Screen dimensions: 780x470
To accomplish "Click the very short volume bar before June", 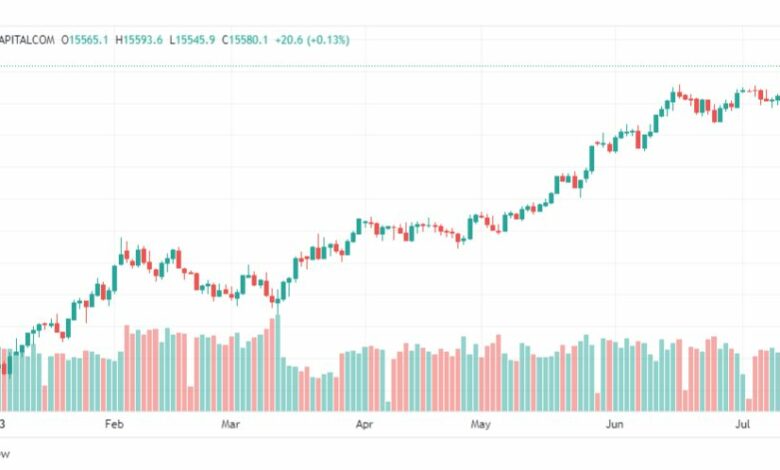I will point(597,401).
